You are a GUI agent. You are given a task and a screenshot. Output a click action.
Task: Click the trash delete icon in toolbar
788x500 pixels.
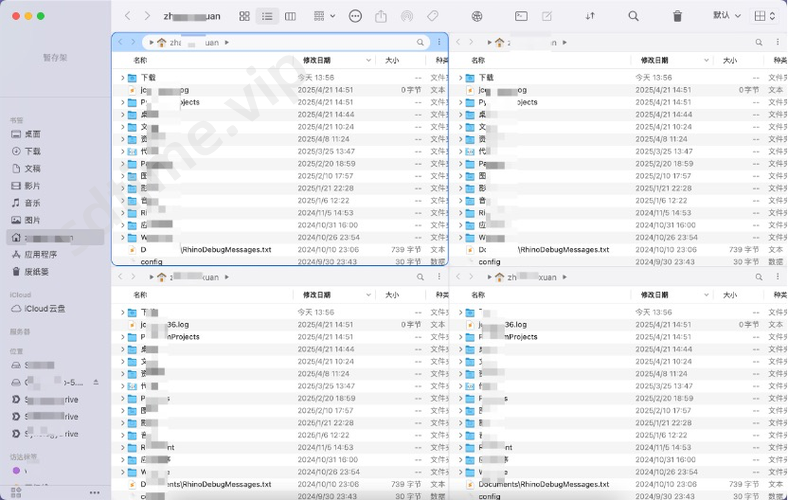point(678,17)
